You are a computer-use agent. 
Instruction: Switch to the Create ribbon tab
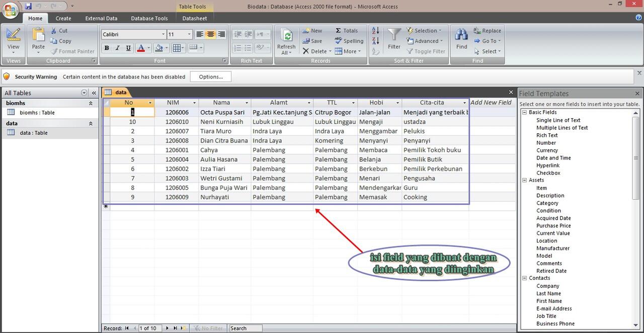tap(63, 18)
